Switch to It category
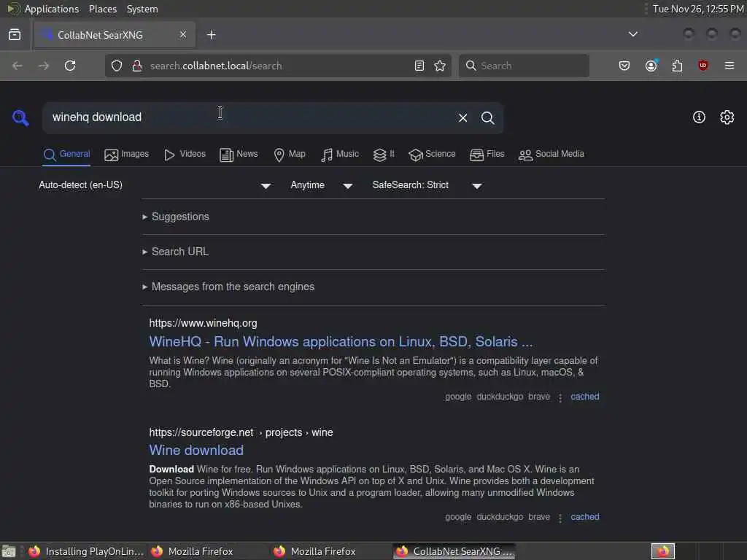This screenshot has height=560, width=747. pos(384,155)
